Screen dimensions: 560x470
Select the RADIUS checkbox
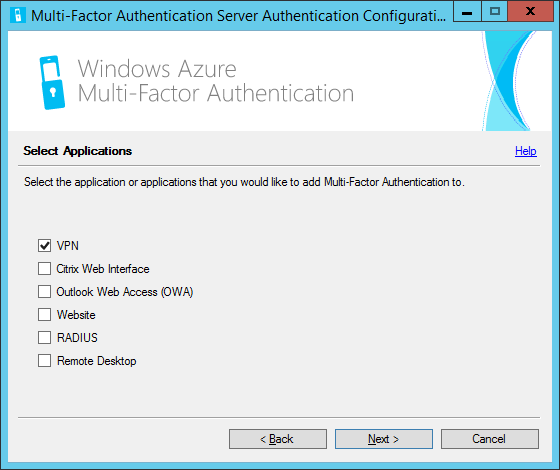(x=44, y=338)
